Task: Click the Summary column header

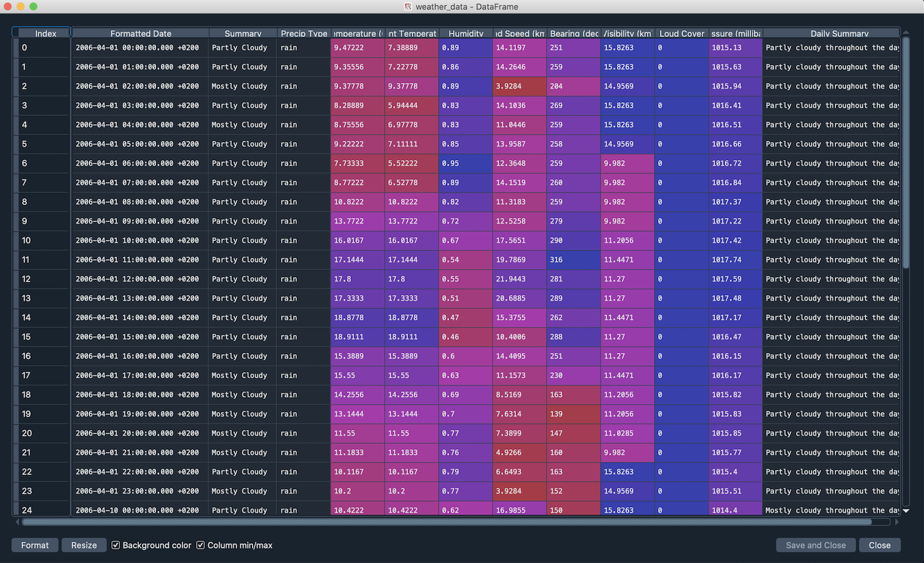Action: tap(242, 33)
